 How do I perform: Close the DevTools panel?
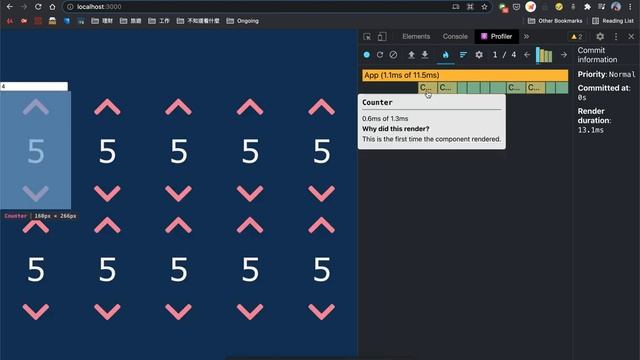pyautogui.click(x=631, y=37)
